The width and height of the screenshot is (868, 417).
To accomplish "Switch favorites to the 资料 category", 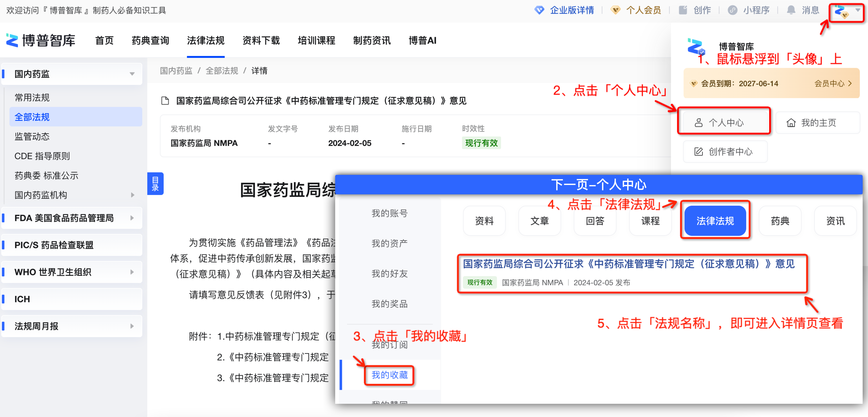I will click(x=484, y=221).
